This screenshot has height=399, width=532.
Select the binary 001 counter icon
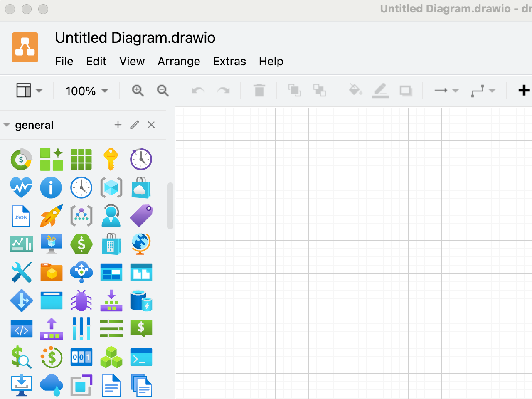81,357
